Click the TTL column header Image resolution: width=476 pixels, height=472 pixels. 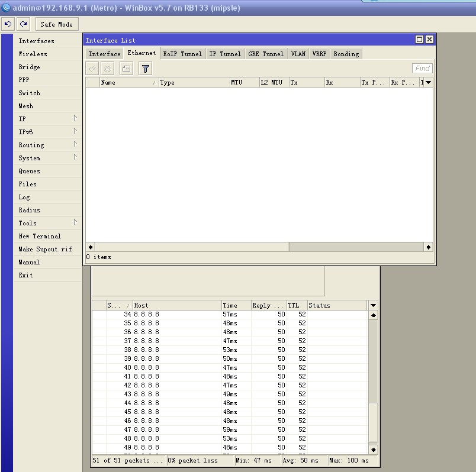click(x=297, y=305)
